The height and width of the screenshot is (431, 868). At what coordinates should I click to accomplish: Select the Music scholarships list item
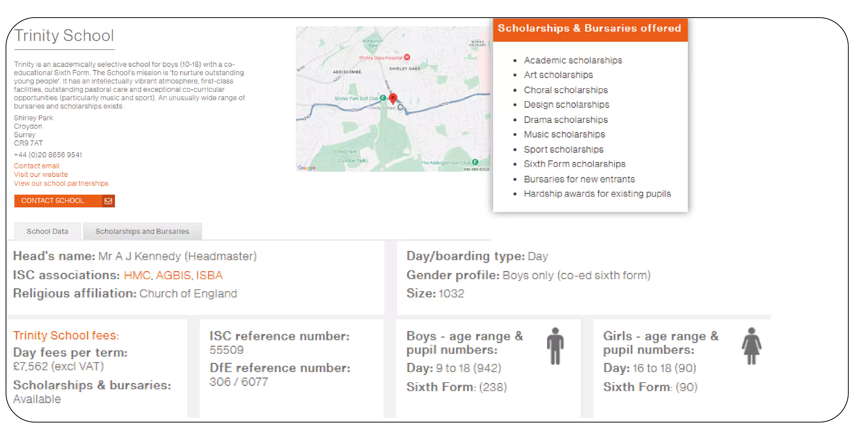pos(564,134)
